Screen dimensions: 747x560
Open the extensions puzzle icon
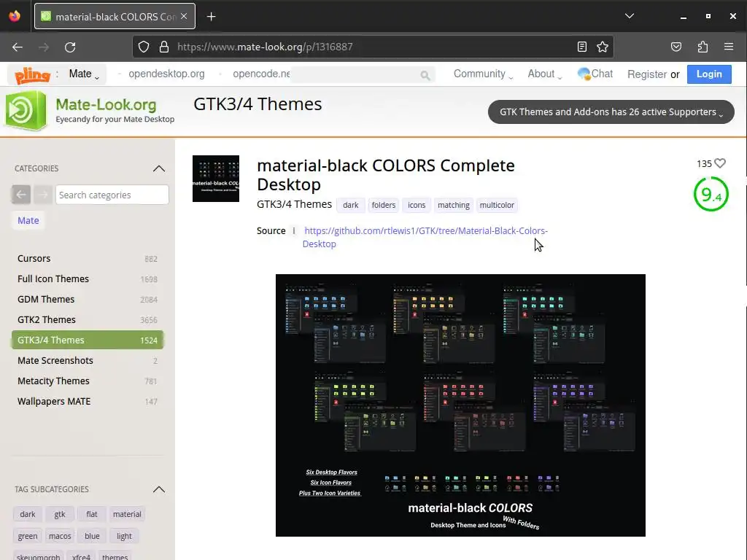point(703,47)
